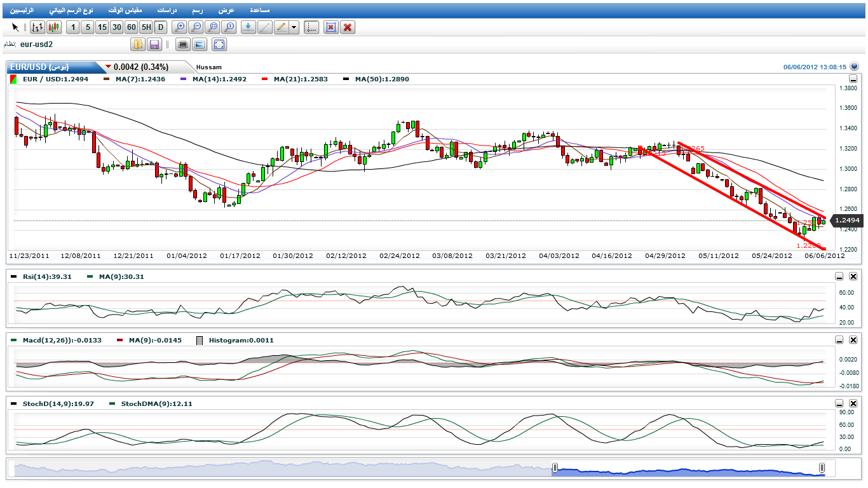Close the Stochastic indicator panel
Viewport: 868px width, 488px height.
[853, 403]
